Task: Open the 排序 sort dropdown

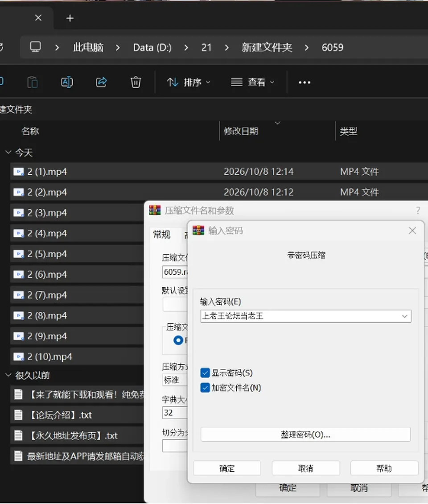Action: tap(188, 83)
